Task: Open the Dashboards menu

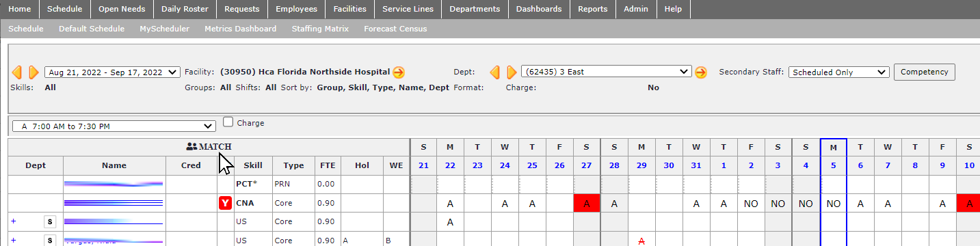Action: point(539,9)
